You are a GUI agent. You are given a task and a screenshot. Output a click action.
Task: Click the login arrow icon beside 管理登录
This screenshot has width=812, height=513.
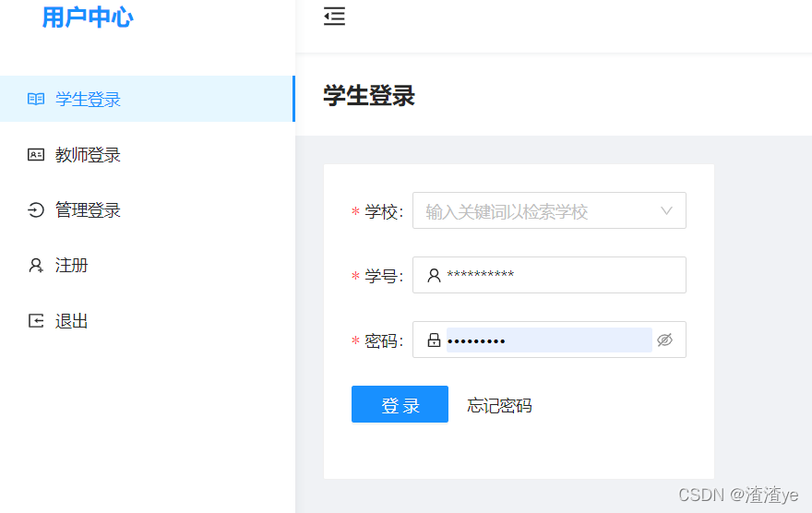pos(36,210)
